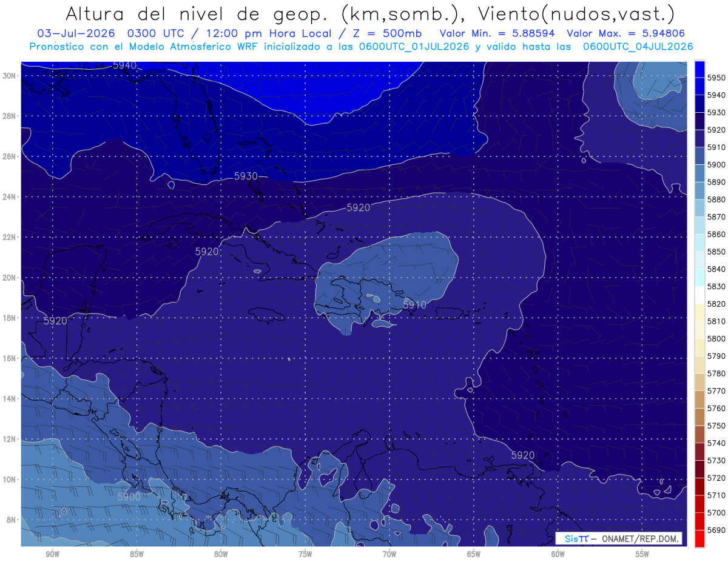Image resolution: width=728 pixels, height=562 pixels.
Task: Pick the pale cyan swatch between 5830 and 5840
Action: click(x=699, y=278)
